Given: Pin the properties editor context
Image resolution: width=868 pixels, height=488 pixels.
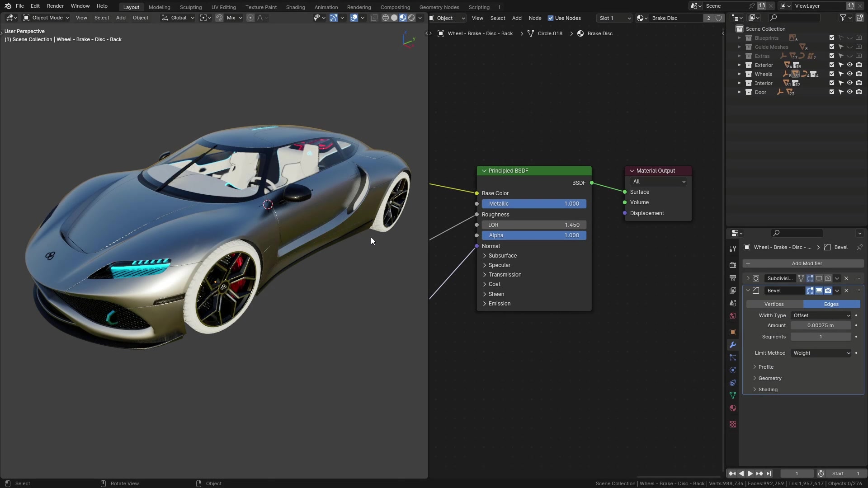Looking at the screenshot, I should point(859,247).
